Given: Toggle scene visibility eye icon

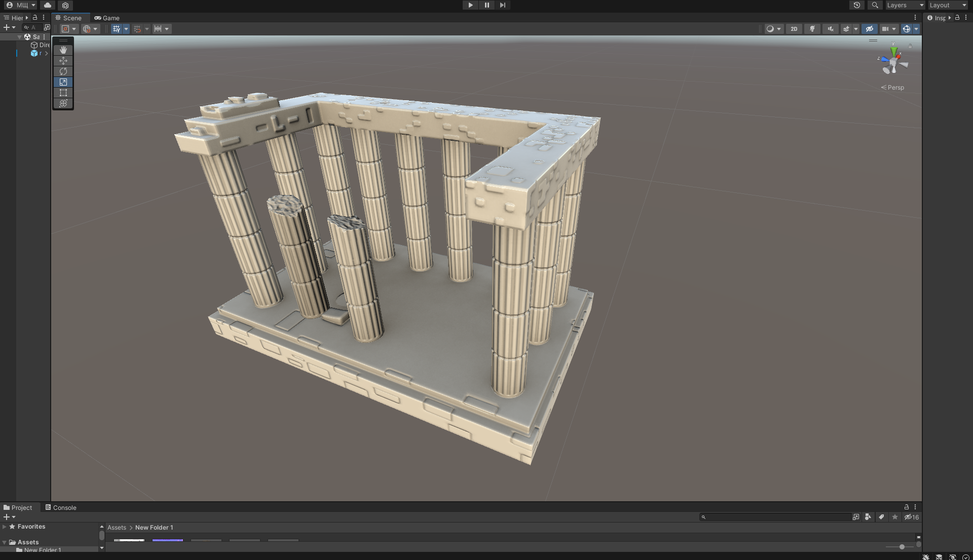Looking at the screenshot, I should tap(870, 29).
